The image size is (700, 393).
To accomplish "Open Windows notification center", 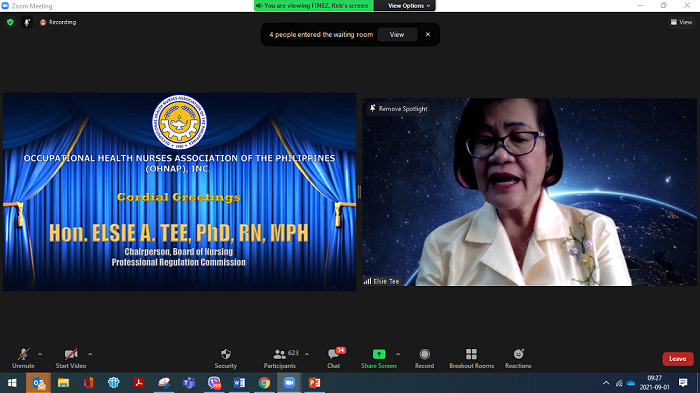I will pyautogui.click(x=683, y=383).
